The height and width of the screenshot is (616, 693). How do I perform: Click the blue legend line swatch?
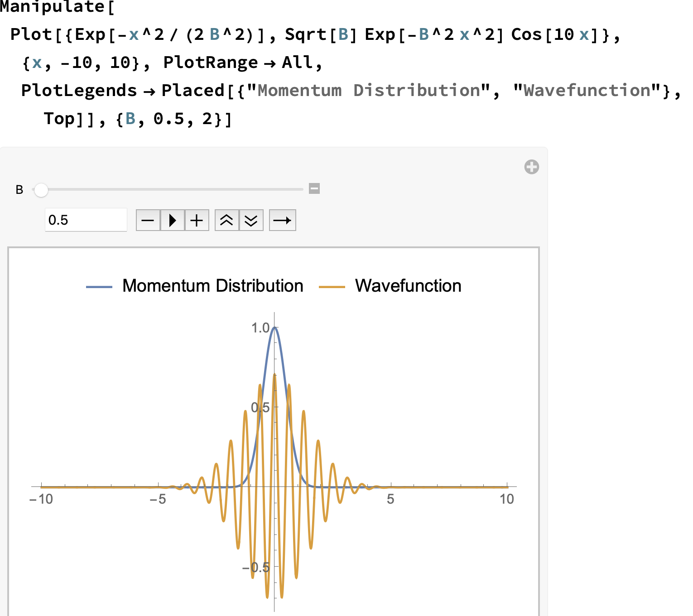pos(99,287)
